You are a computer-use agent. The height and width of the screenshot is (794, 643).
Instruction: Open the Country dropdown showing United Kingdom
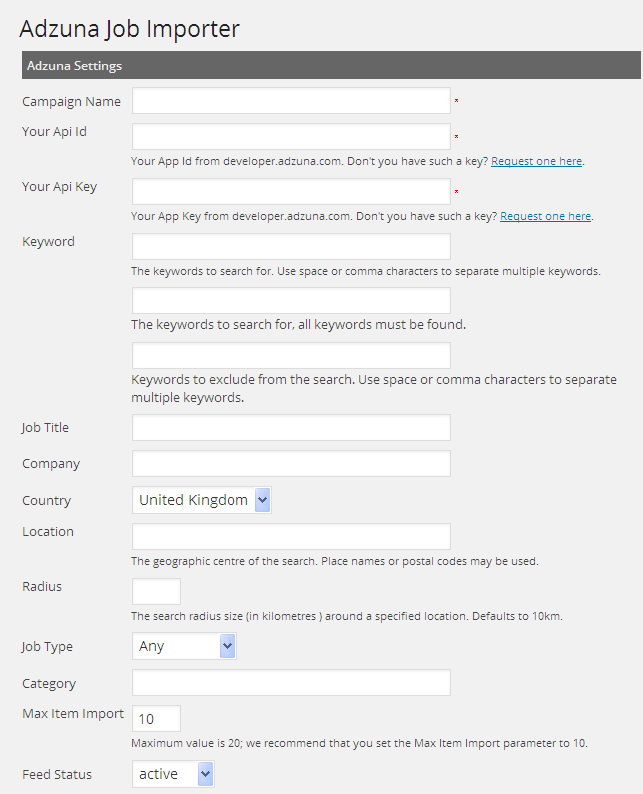(201, 500)
